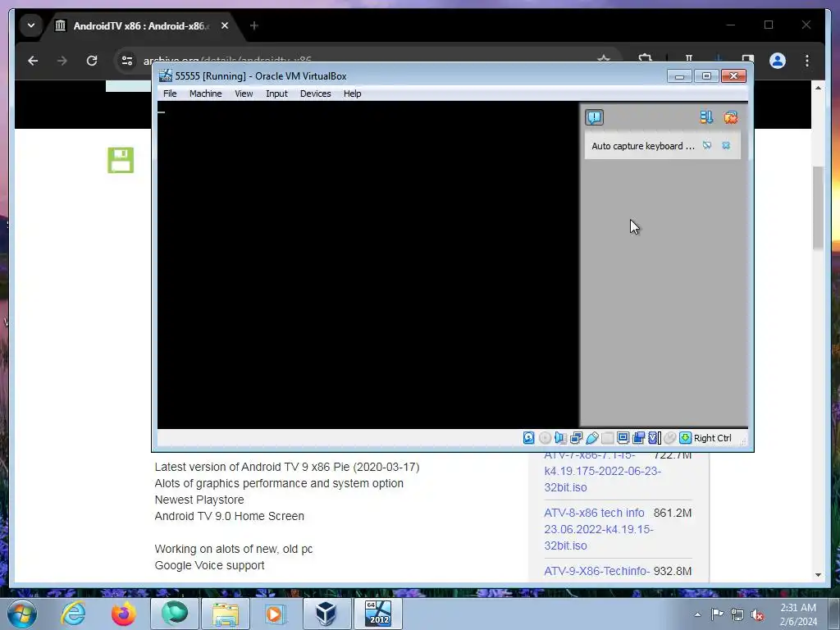
Task: Open Windows Media Player from taskbar
Action: (276, 614)
